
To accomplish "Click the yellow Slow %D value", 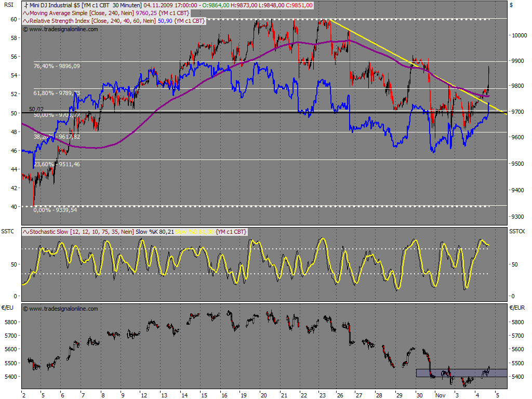I will (194, 232).
